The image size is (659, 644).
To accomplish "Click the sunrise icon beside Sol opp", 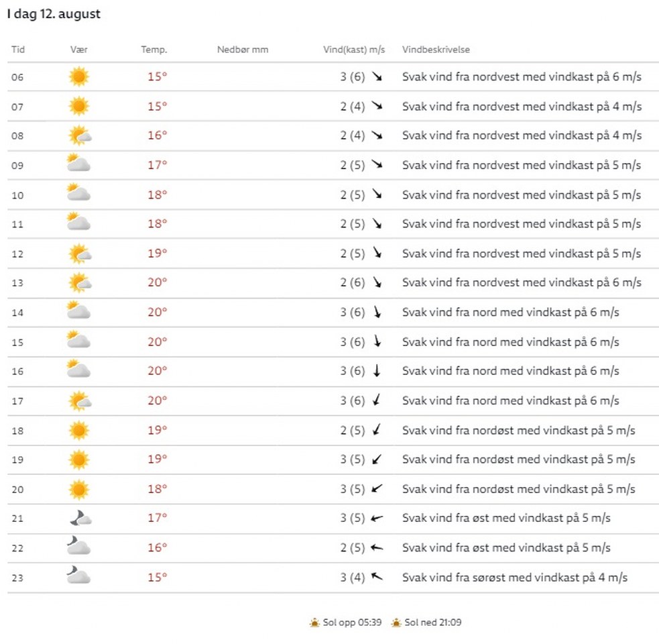I will click(314, 623).
